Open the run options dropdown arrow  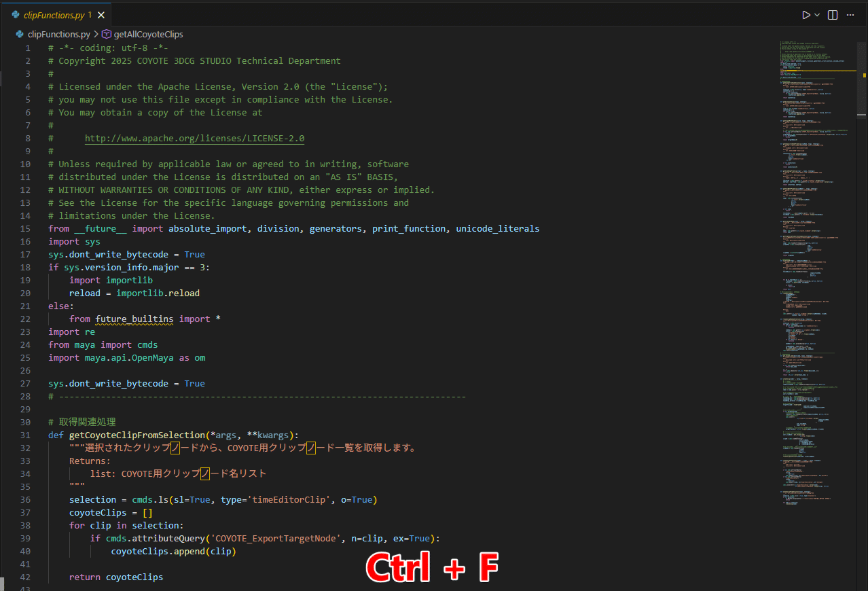pos(817,15)
